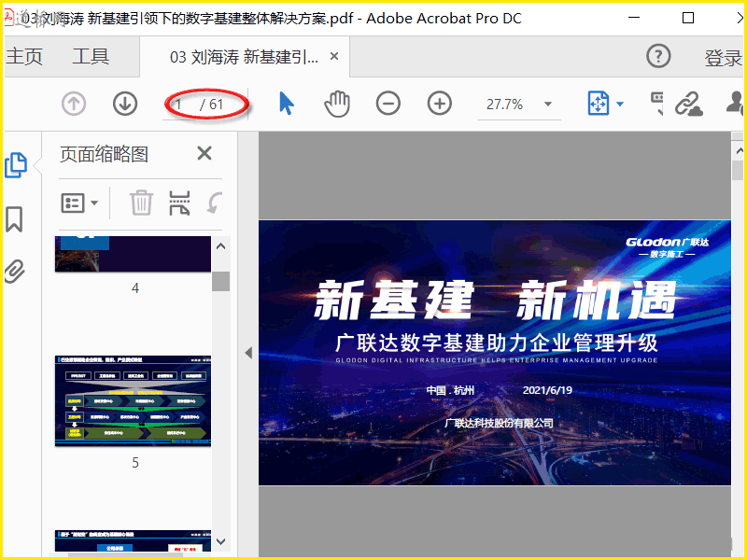Image resolution: width=747 pixels, height=560 pixels.
Task: Click the share link cloud icon
Action: tap(689, 104)
